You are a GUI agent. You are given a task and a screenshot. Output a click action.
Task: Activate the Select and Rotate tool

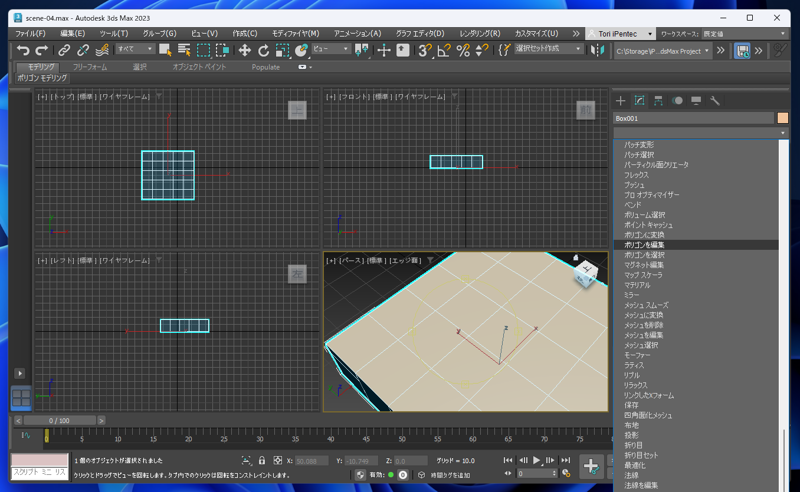[263, 50]
